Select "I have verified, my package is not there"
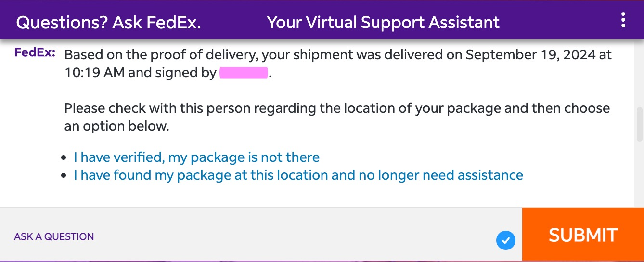This screenshot has width=644, height=262. [196, 157]
